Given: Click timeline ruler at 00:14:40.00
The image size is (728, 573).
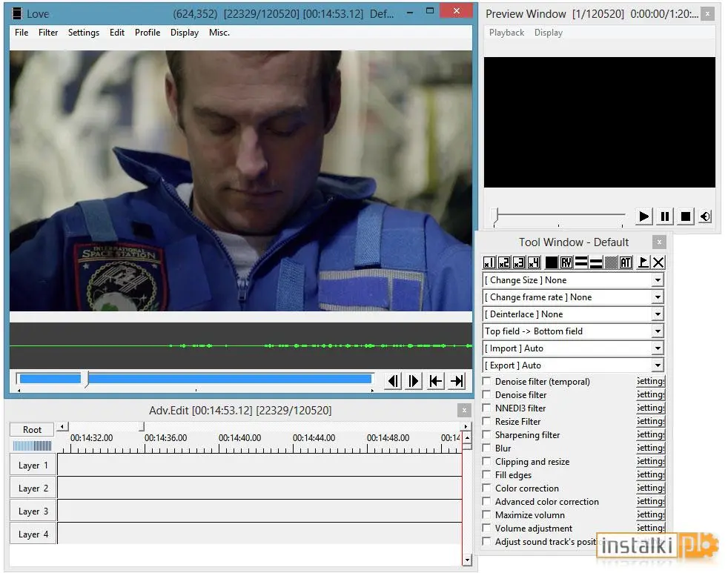Looking at the screenshot, I should pos(239,438).
